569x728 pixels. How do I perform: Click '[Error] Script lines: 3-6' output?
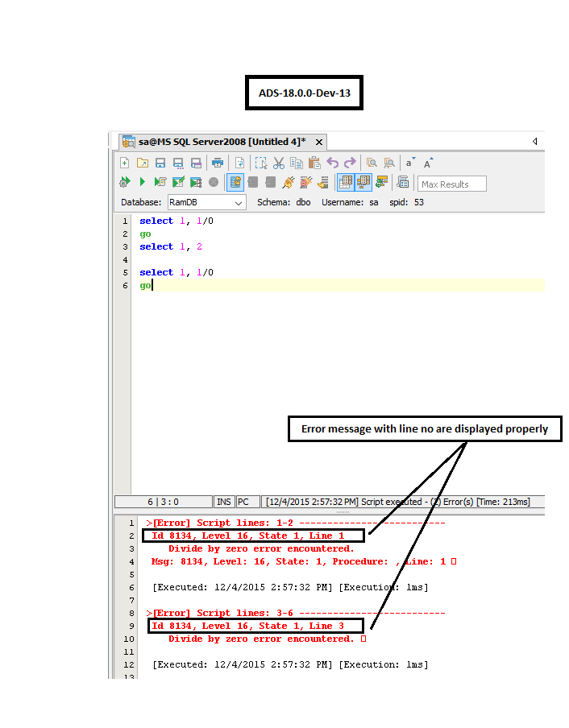click(296, 613)
